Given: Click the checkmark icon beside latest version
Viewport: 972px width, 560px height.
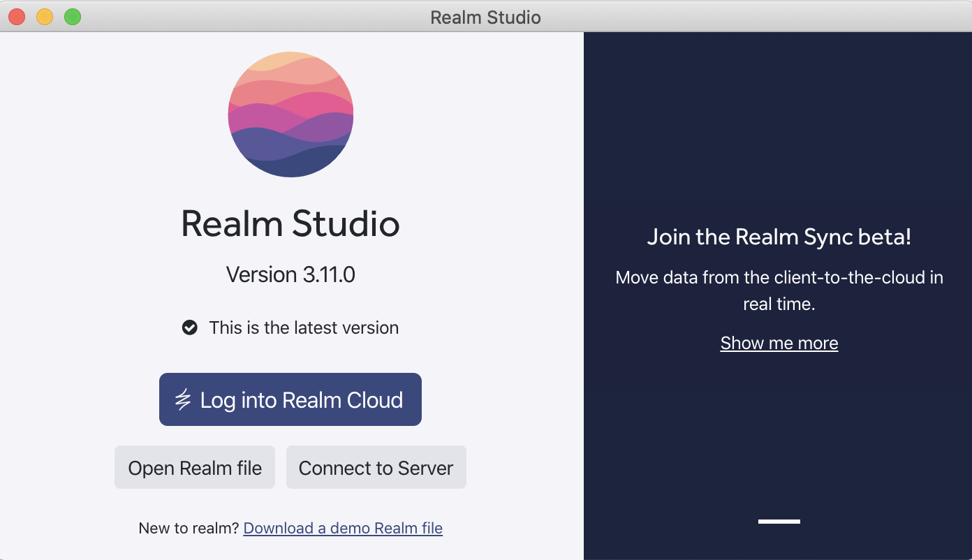Looking at the screenshot, I should (189, 327).
